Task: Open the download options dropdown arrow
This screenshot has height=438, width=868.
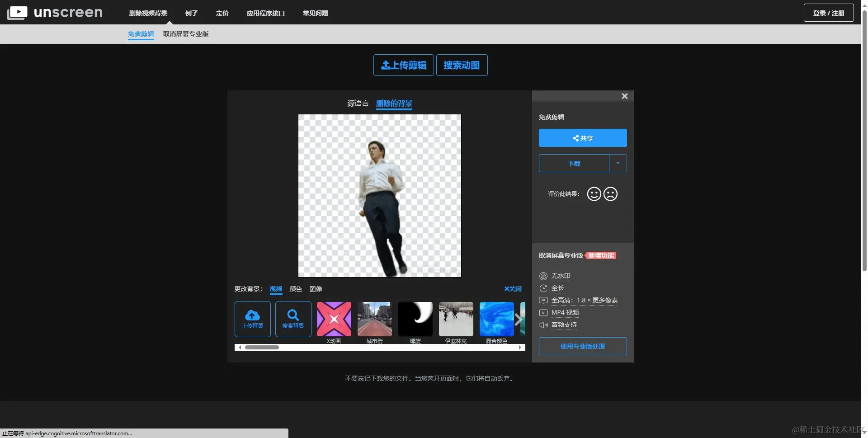Action: pyautogui.click(x=618, y=163)
